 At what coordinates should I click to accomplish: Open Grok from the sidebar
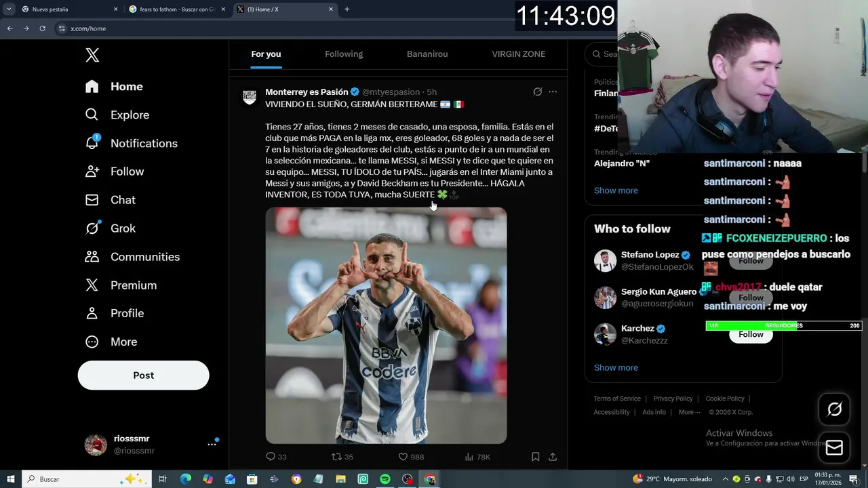[110, 228]
